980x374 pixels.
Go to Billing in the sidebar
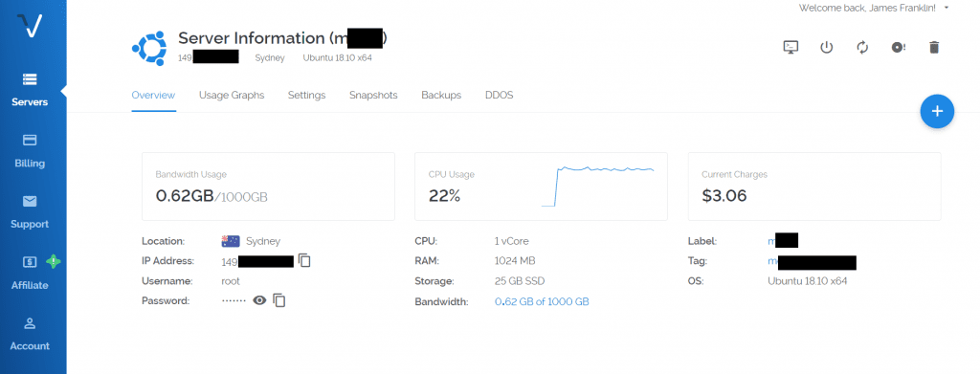(x=30, y=151)
